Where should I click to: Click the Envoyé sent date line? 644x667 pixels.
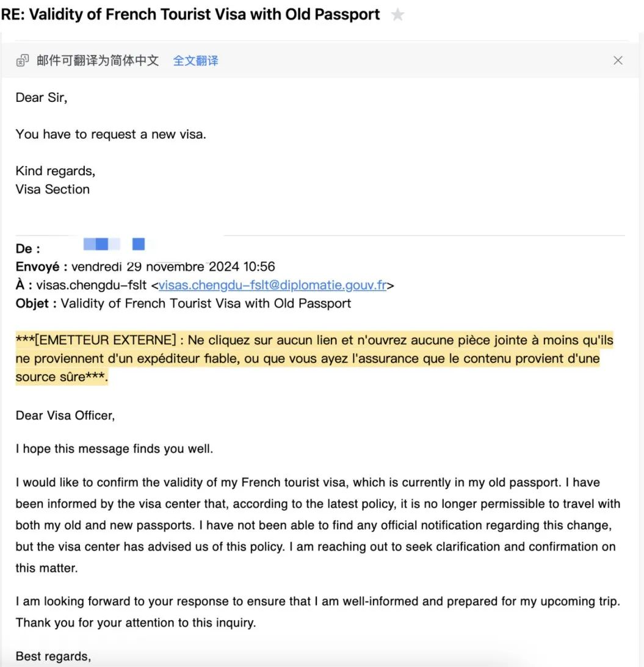145,267
